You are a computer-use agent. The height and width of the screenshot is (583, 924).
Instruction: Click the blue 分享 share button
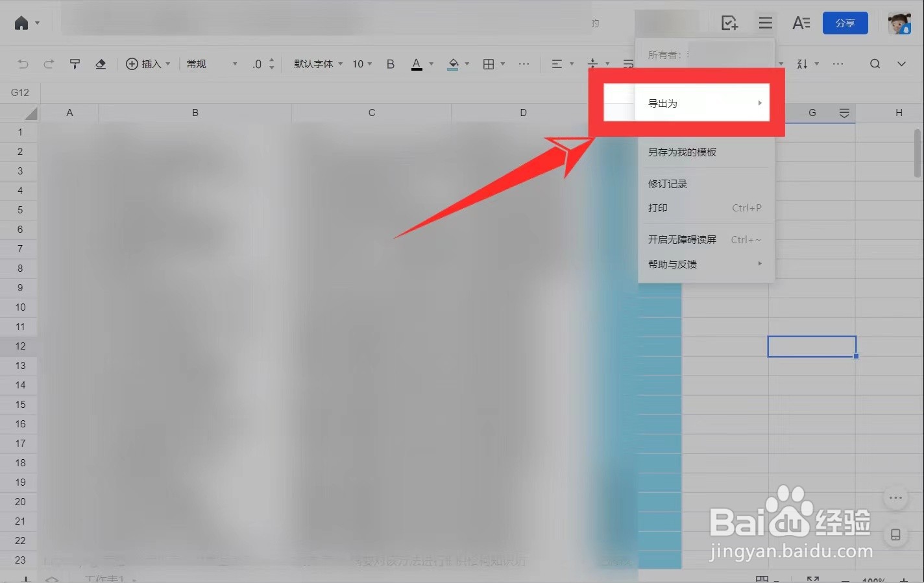coord(845,23)
